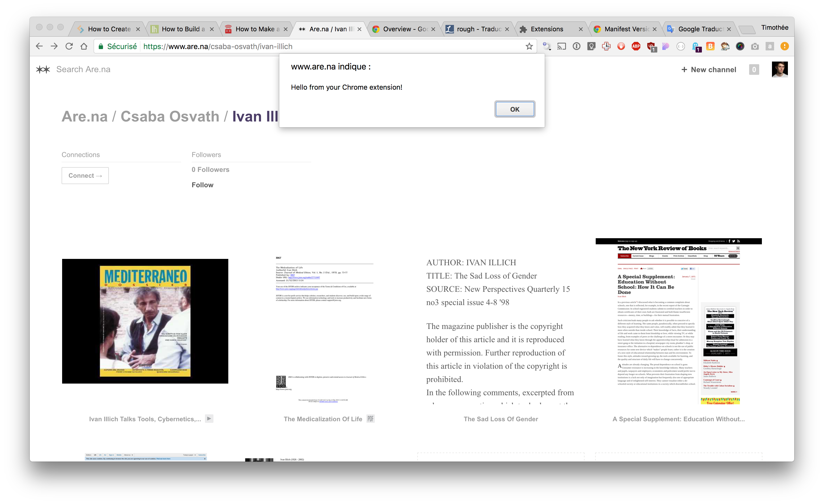Open the curly braces extension icon

[681, 46]
